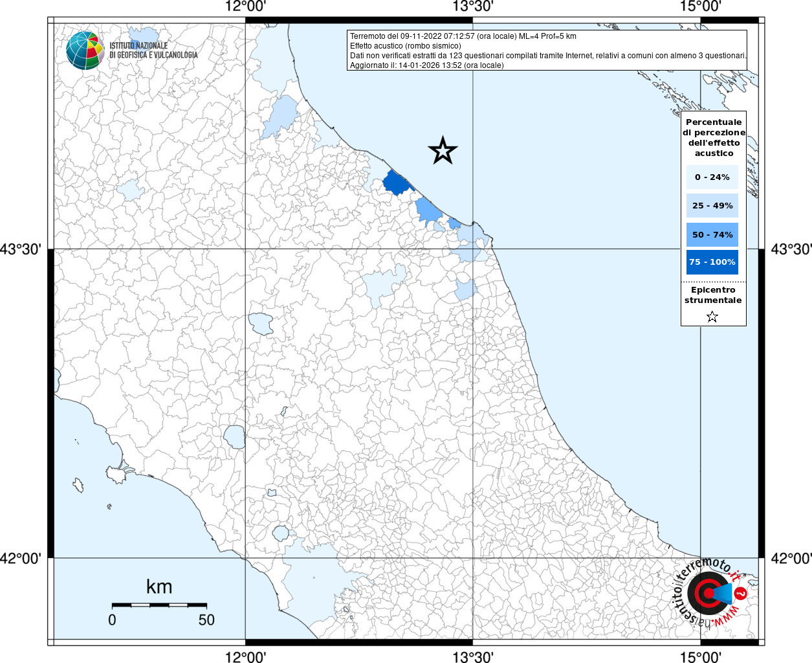Click the bottom 15°00' longitude label
Screen dimensions: 812x663
click(701, 657)
